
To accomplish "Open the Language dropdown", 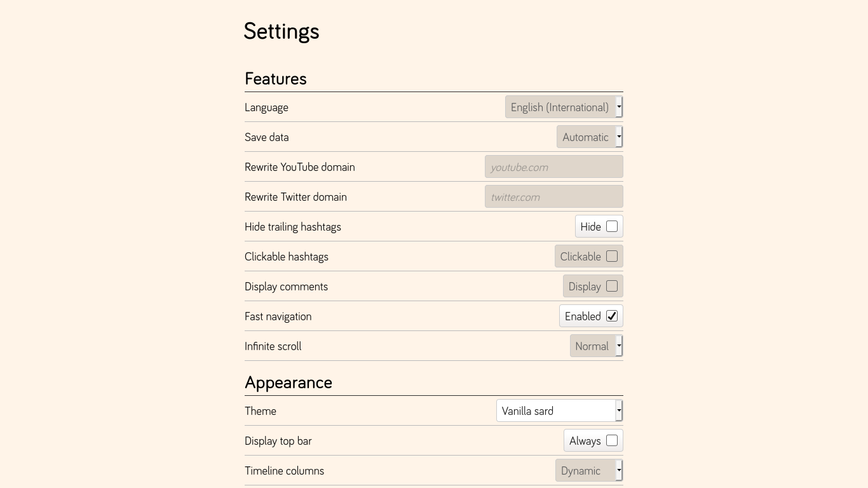I will tap(564, 107).
